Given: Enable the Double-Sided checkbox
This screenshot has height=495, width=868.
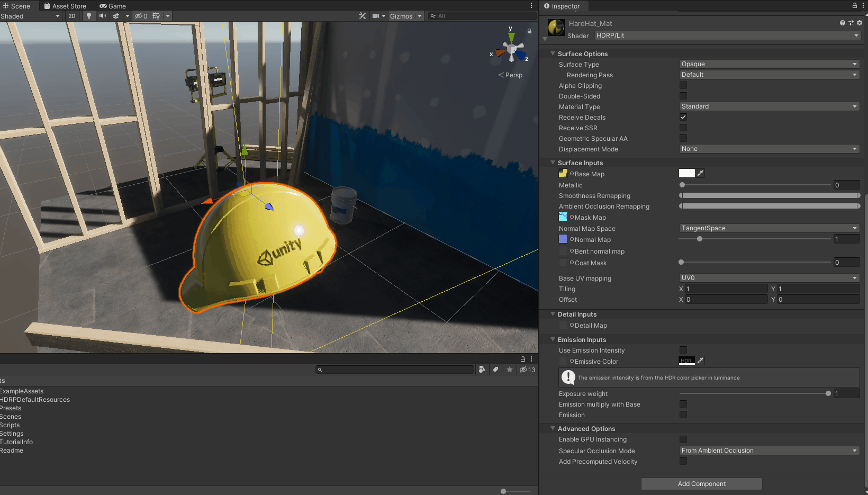Looking at the screenshot, I should pyautogui.click(x=683, y=96).
